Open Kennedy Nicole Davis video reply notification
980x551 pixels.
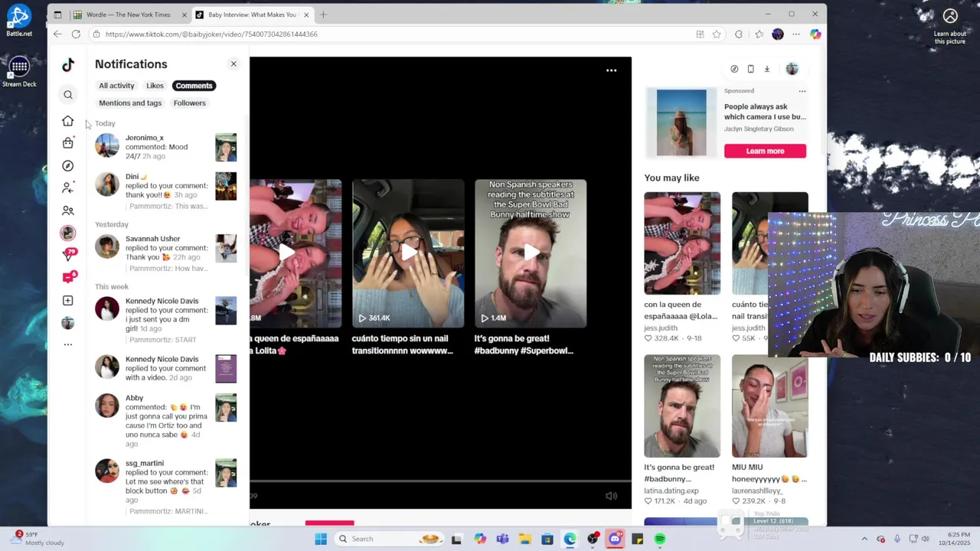click(x=166, y=368)
